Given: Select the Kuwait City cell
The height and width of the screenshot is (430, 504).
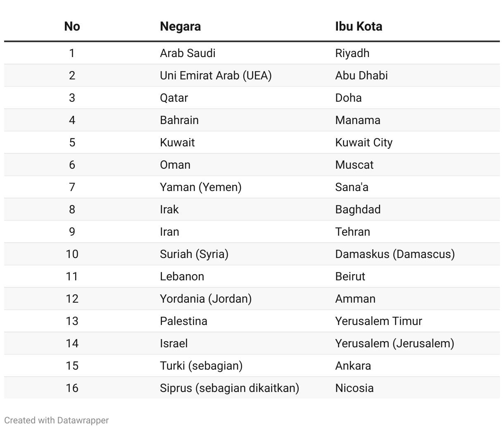Looking at the screenshot, I should pos(364,143).
